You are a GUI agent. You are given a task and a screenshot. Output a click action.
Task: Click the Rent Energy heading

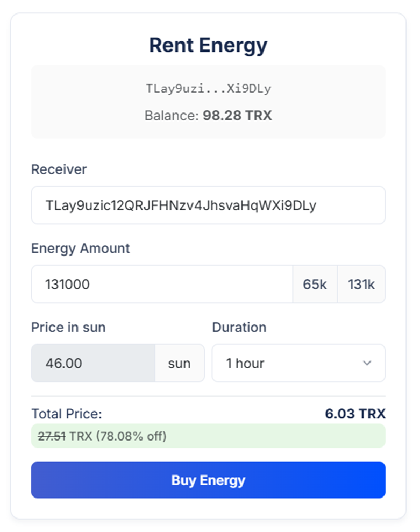208,46
